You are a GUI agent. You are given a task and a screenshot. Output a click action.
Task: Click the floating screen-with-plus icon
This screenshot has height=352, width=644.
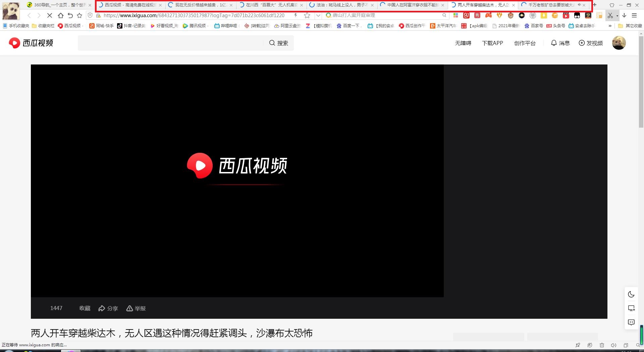(x=631, y=308)
